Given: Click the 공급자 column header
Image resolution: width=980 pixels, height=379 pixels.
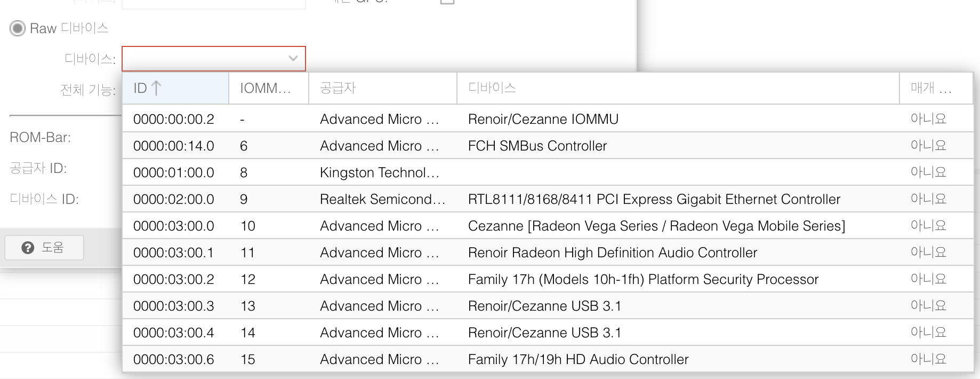Looking at the screenshot, I should pyautogui.click(x=383, y=88).
